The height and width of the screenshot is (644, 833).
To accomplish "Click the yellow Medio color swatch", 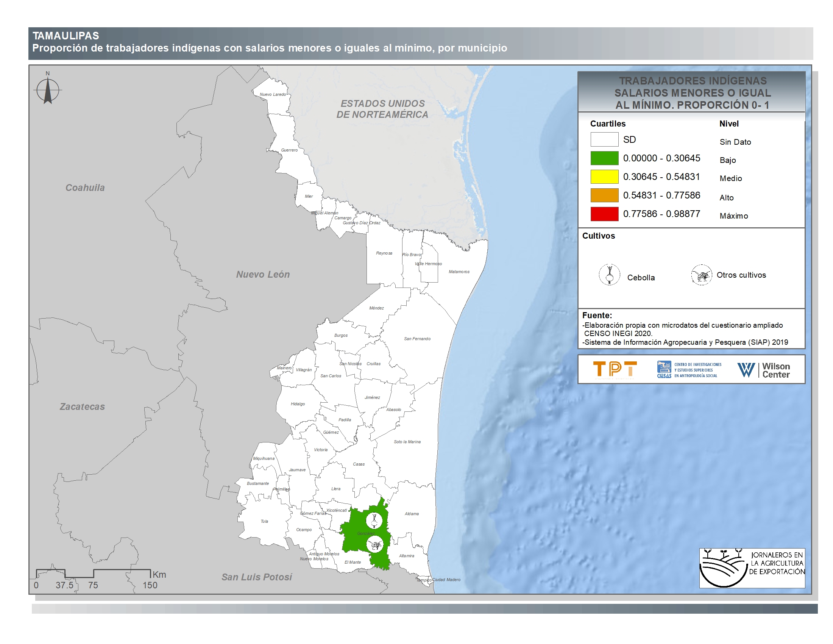I will click(604, 177).
